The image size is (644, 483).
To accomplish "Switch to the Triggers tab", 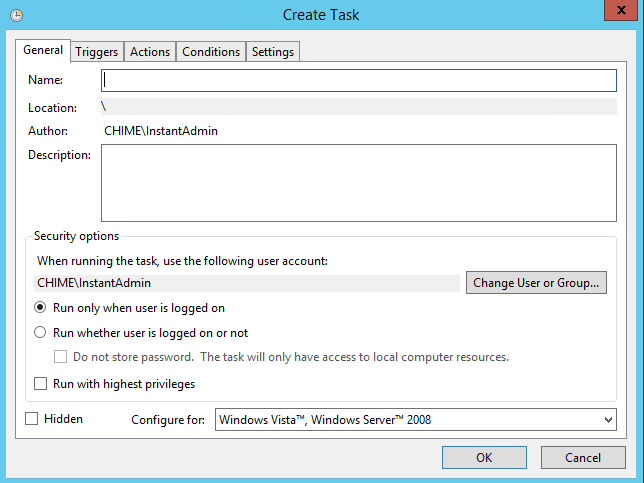I will coord(97,52).
